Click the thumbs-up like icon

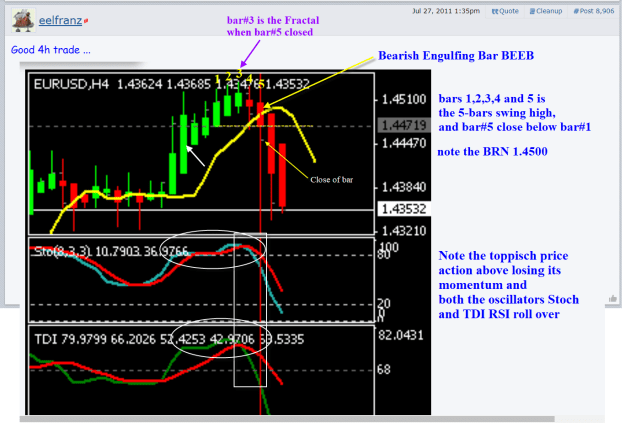point(613,299)
